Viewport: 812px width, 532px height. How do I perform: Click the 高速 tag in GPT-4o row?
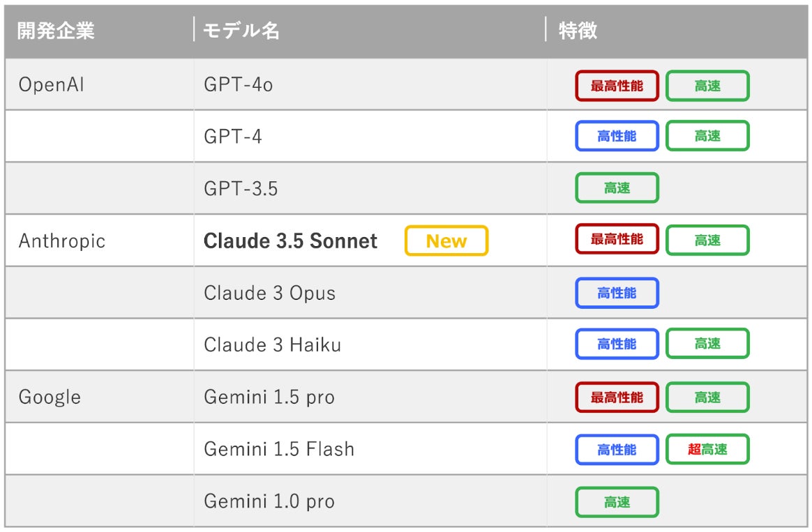[707, 86]
